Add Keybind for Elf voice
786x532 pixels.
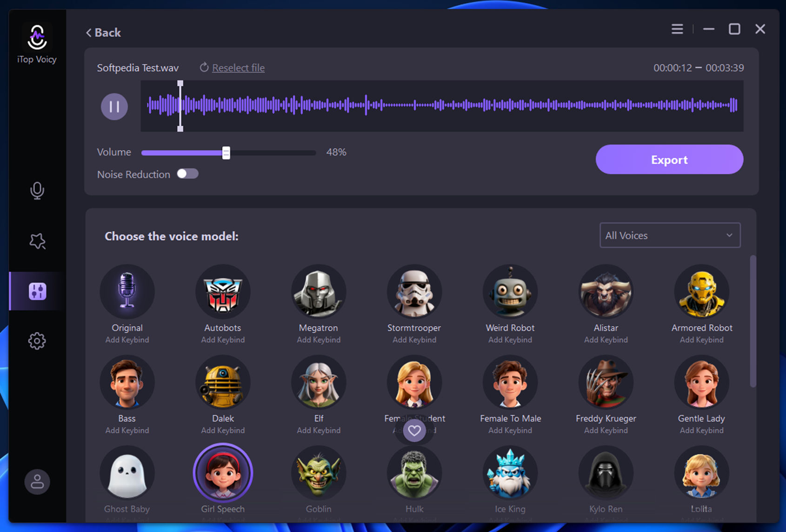319,431
